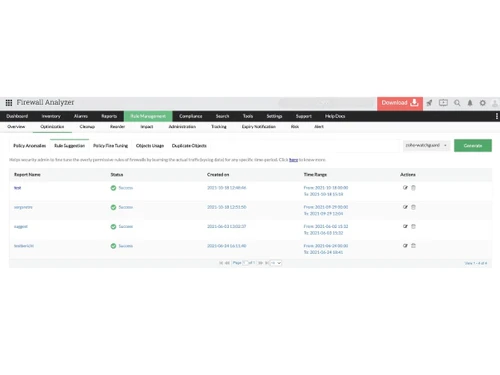Click the header search field
500x375 pixels.
pyautogui.click(x=326, y=103)
